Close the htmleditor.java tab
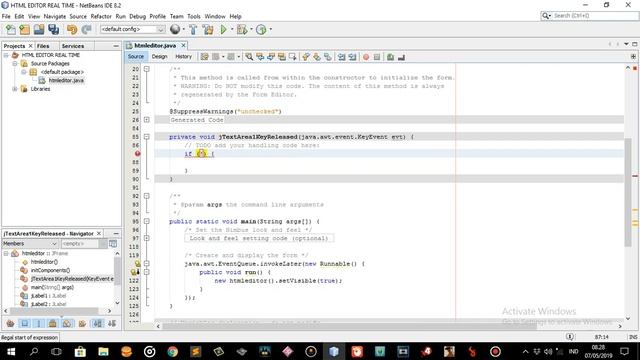This screenshot has height=360, width=640. (184, 45)
